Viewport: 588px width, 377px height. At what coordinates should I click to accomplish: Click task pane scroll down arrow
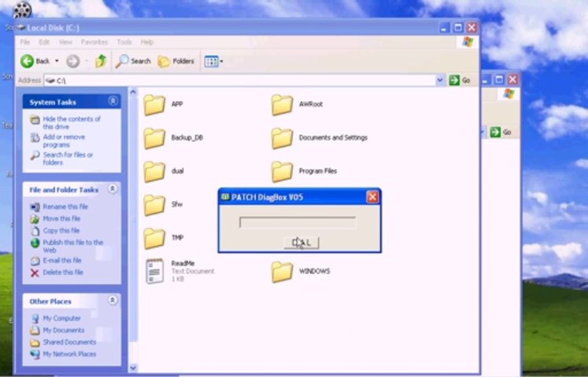point(133,368)
